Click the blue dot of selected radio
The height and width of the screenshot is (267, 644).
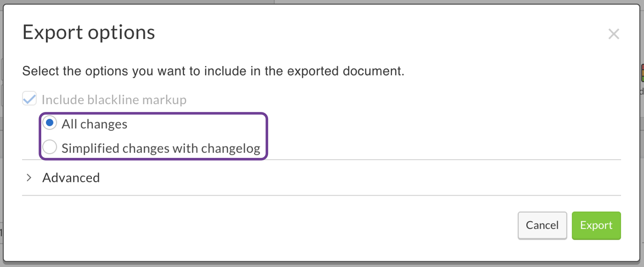coord(50,124)
